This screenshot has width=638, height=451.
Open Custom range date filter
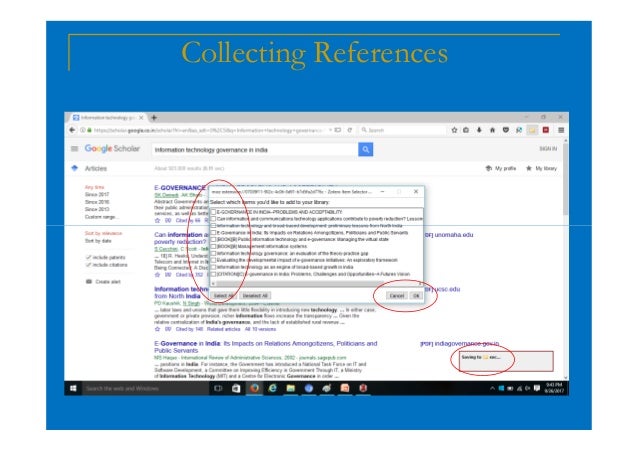click(102, 217)
